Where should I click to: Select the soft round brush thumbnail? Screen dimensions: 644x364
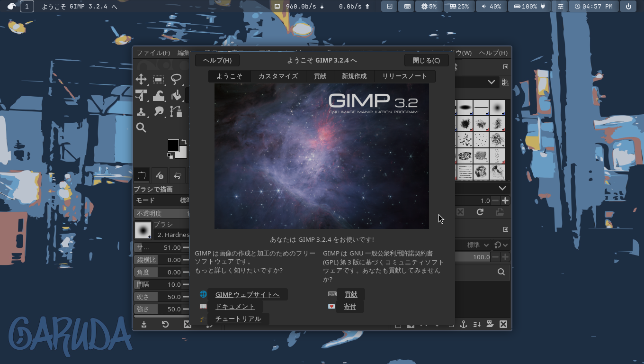point(497,108)
